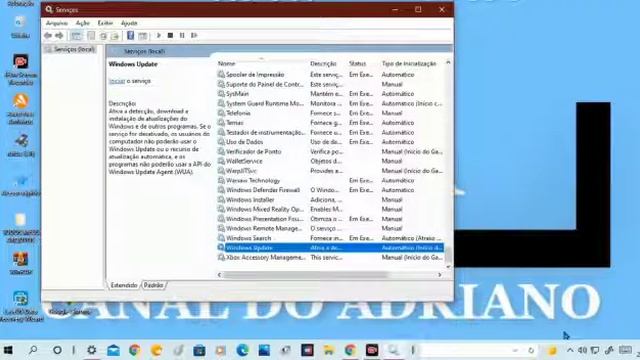Select the Temas service
This screenshot has height=360, width=640.
click(x=331, y=123)
